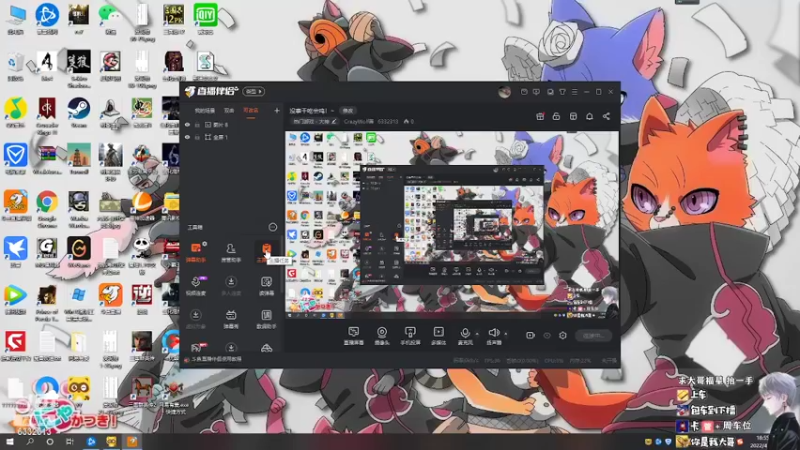Open Steam desktop shortcut
This screenshot has height=450, width=800.
click(79, 113)
